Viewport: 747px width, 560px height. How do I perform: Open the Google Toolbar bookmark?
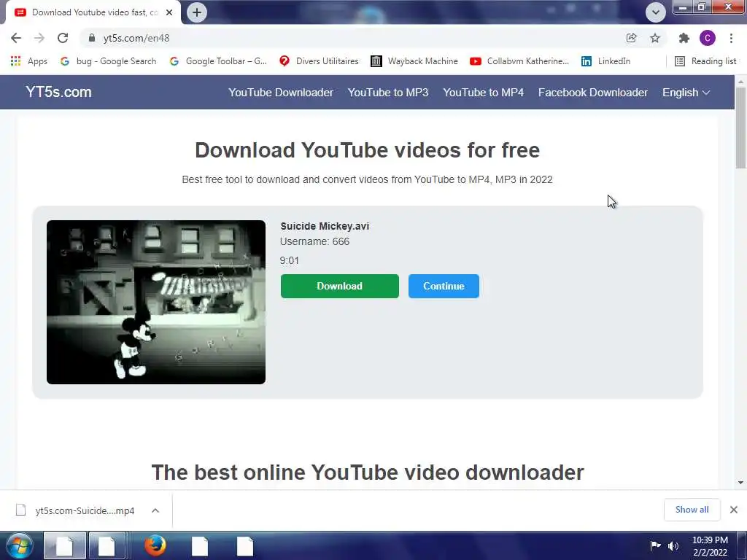tap(218, 61)
